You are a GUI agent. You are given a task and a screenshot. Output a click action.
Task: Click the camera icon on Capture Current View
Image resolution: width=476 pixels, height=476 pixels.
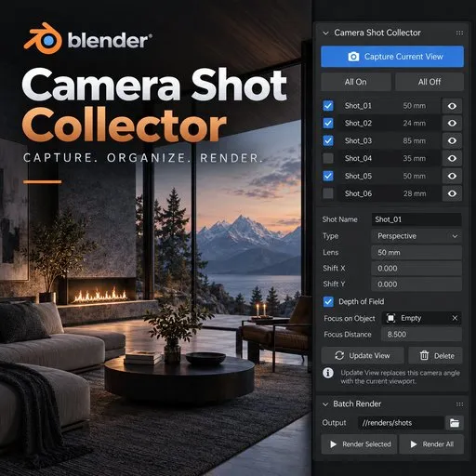point(353,57)
